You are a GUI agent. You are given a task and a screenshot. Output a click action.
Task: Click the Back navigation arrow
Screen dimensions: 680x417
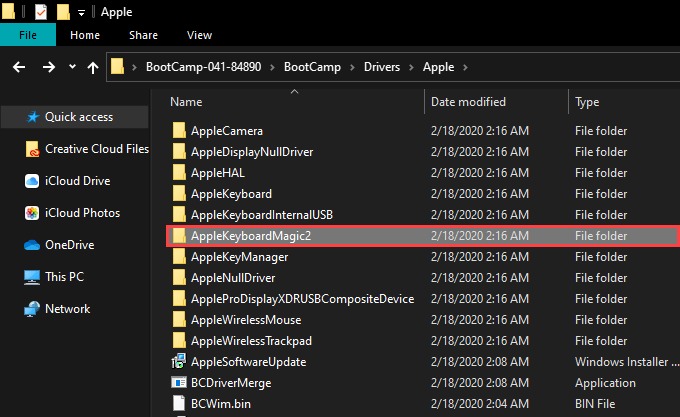(18, 67)
